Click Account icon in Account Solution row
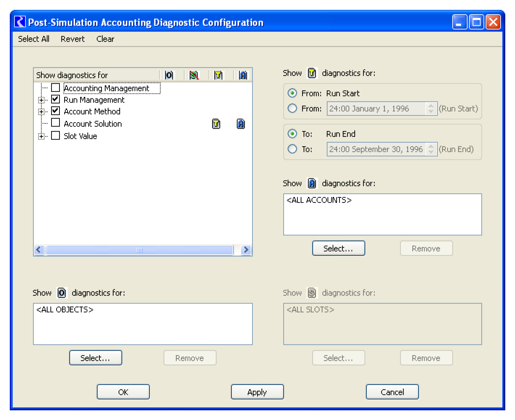 click(x=241, y=124)
